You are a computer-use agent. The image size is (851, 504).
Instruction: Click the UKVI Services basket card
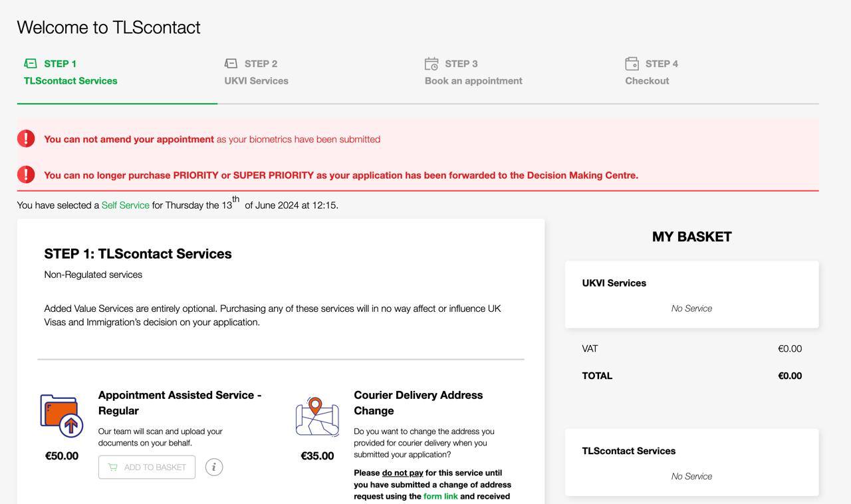point(691,295)
